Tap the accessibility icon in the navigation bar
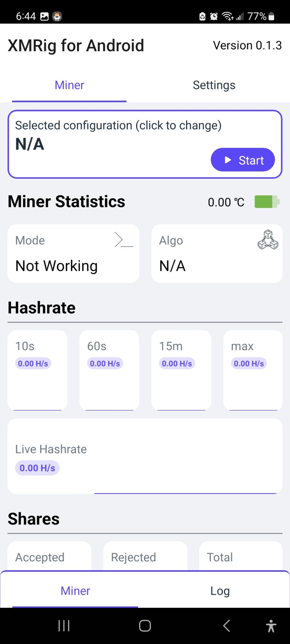Image resolution: width=290 pixels, height=644 pixels. [271, 625]
